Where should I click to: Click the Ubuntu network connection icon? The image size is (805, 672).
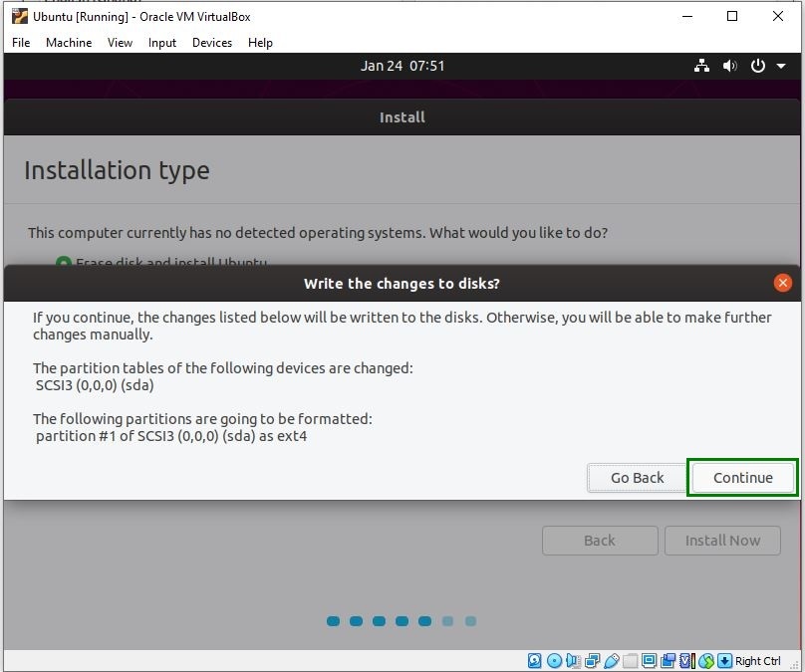701,66
